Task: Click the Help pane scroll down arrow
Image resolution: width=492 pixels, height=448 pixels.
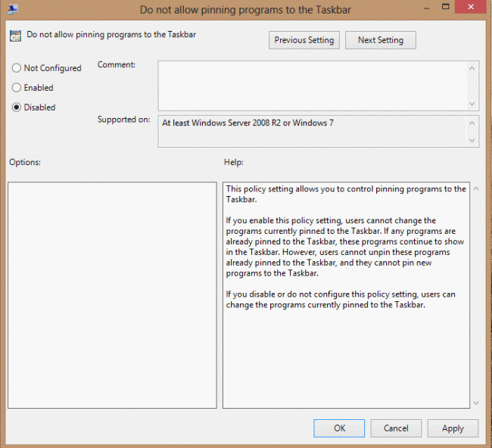Action: 476,403
